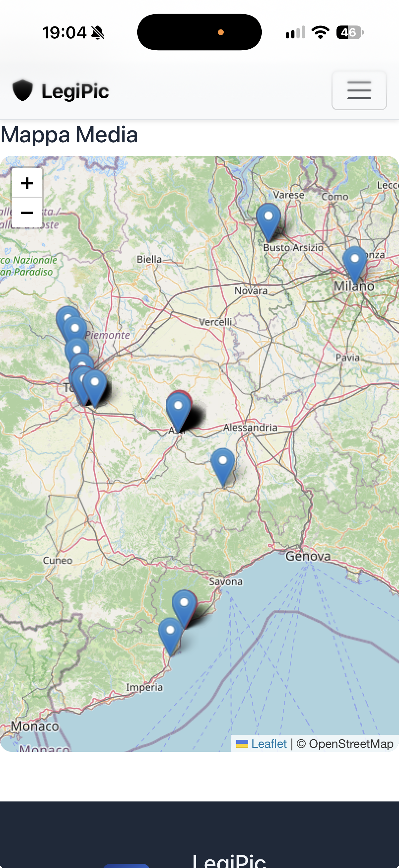Click the Pavia label on the map
The image size is (399, 868).
coord(348,358)
